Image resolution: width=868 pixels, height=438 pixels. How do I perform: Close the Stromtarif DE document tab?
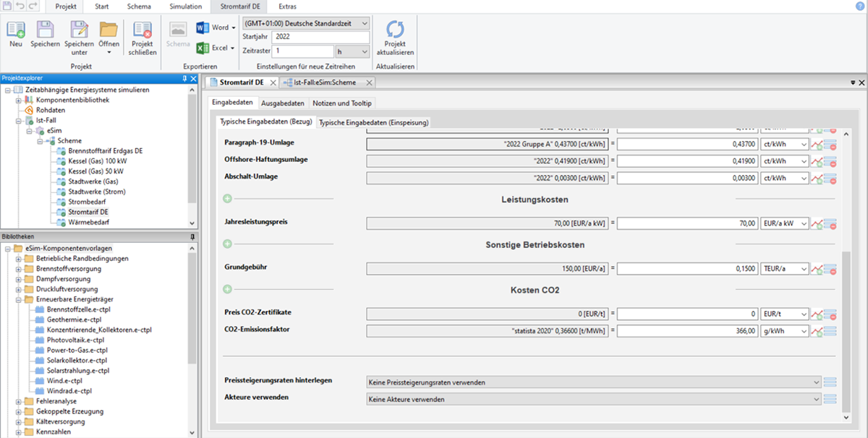point(272,83)
